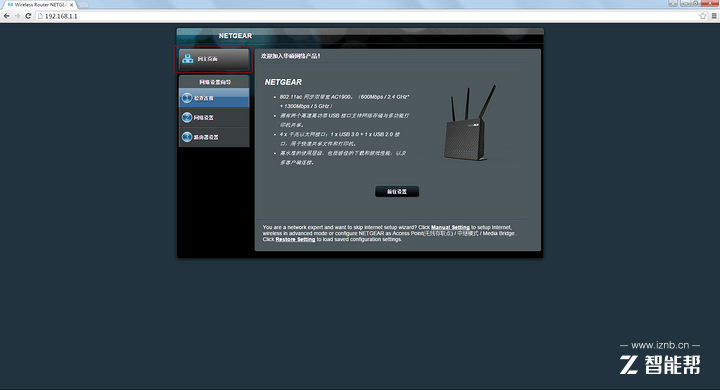Click the page icon beside 192.168.1.1
The width and height of the screenshot is (720, 390).
click(x=40, y=16)
